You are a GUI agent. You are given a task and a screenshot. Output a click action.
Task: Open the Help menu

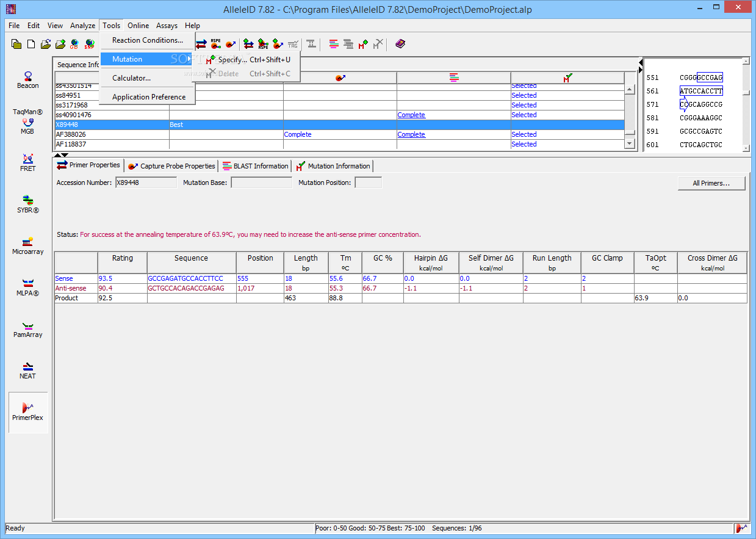[x=192, y=26]
